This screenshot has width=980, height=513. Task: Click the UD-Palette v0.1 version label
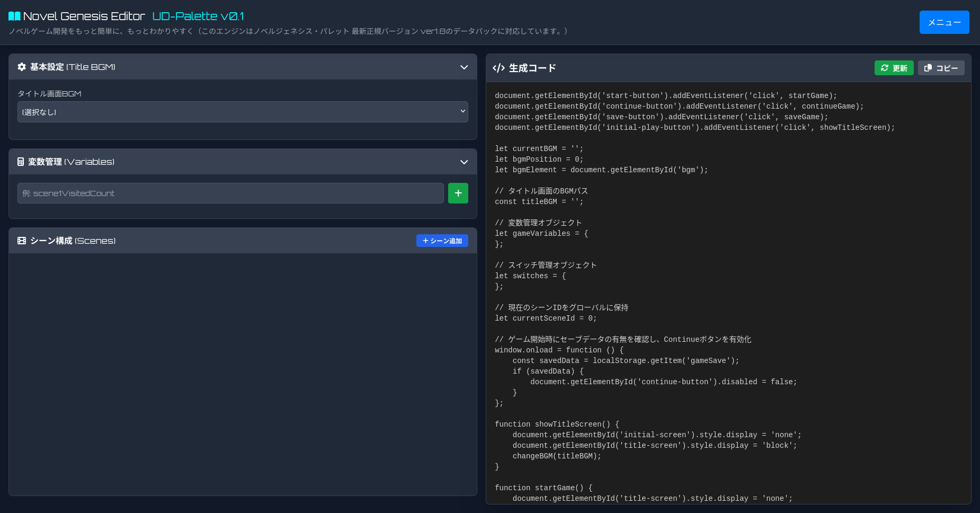point(198,16)
